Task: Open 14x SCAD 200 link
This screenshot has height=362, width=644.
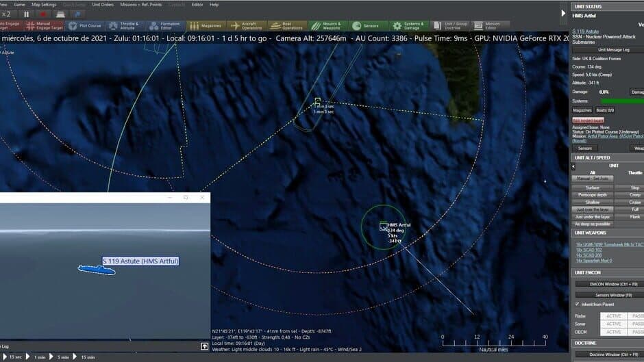Action: 589,255
